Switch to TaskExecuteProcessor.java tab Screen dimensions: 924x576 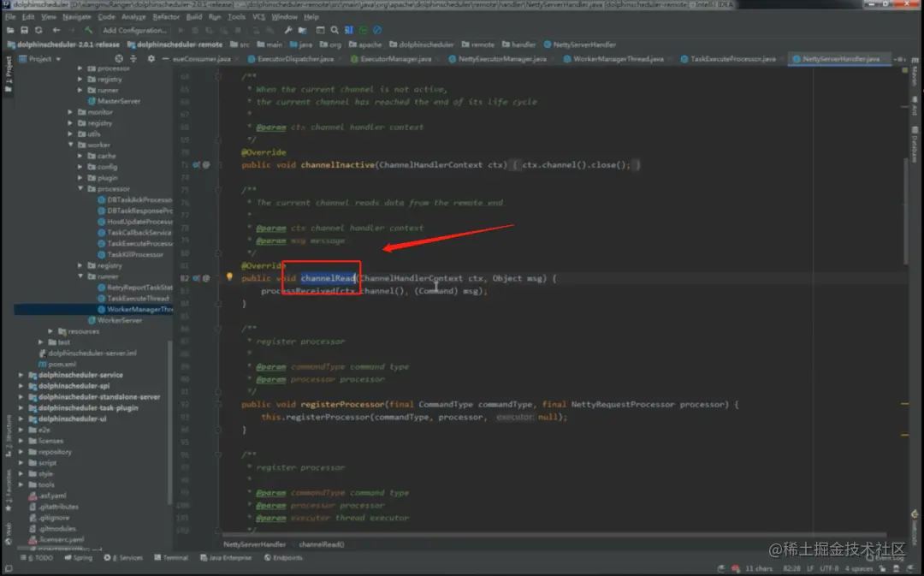pos(731,59)
